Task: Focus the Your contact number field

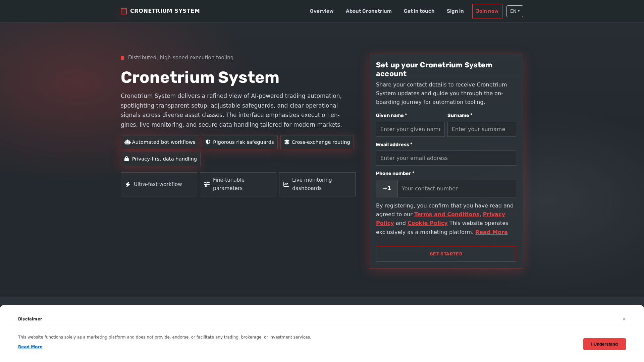Action: pyautogui.click(x=457, y=188)
